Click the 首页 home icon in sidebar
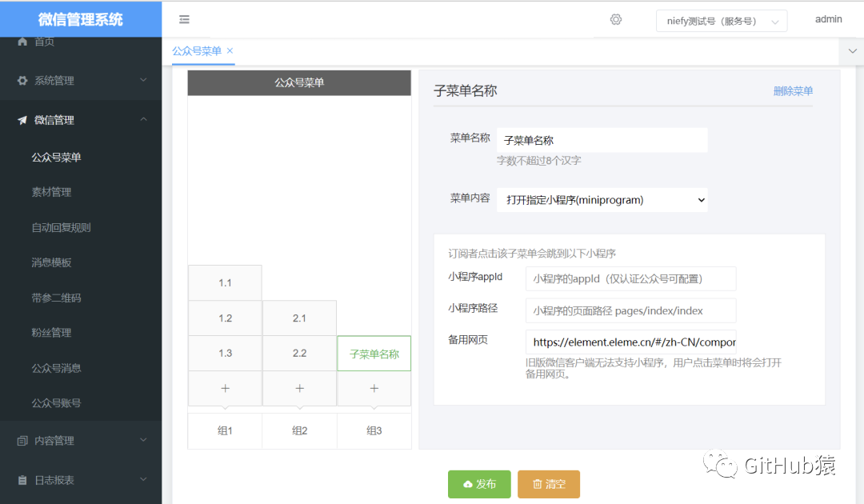This screenshot has width=864, height=504. pos(23,42)
